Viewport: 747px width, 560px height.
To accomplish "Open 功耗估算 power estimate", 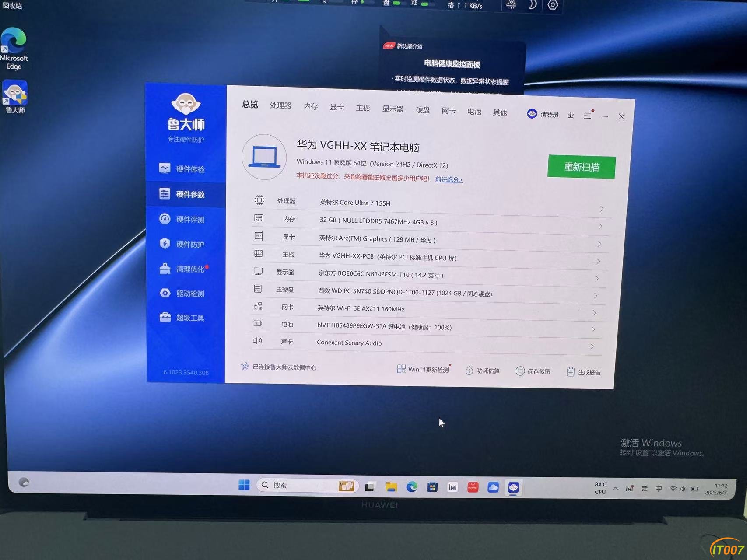I will [x=482, y=371].
